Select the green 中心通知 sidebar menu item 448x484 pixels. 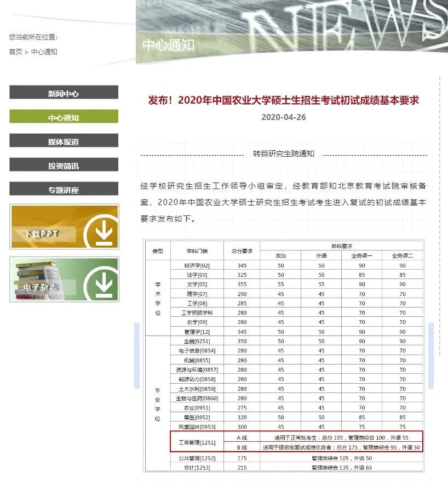[64, 118]
